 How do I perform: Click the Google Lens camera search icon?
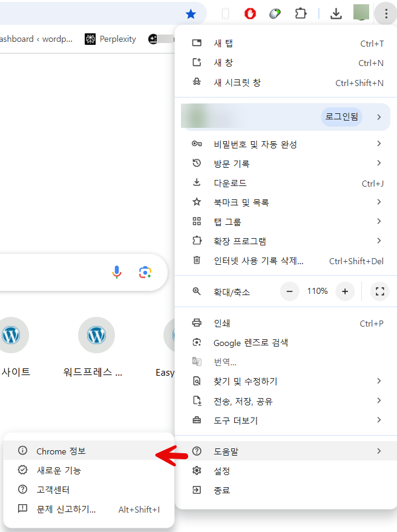pos(145,272)
